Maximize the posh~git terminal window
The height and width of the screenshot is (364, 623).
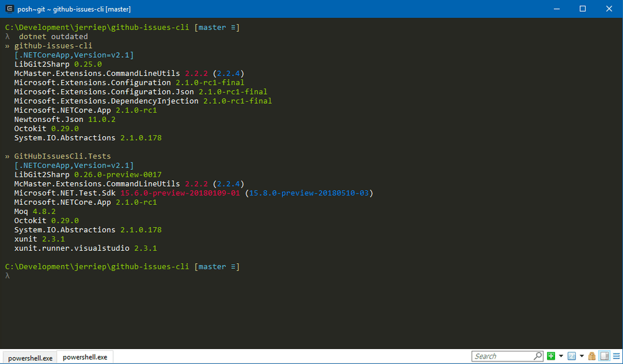pyautogui.click(x=583, y=9)
